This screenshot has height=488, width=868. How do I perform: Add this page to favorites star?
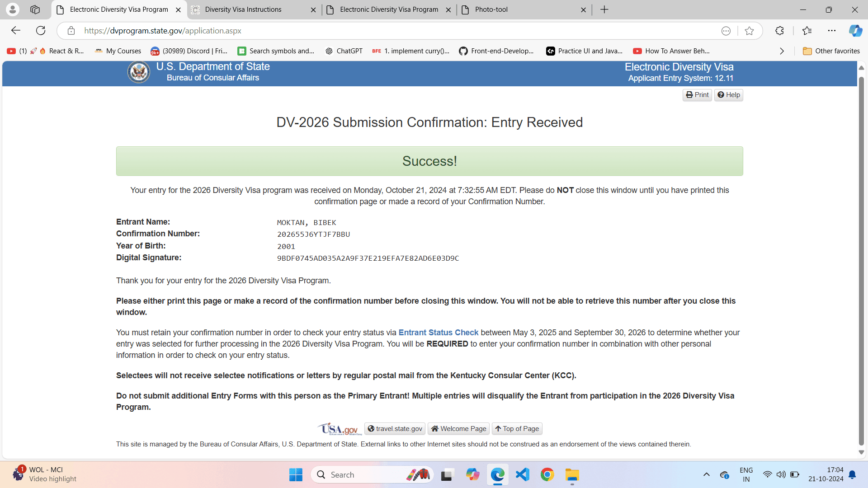click(x=749, y=31)
